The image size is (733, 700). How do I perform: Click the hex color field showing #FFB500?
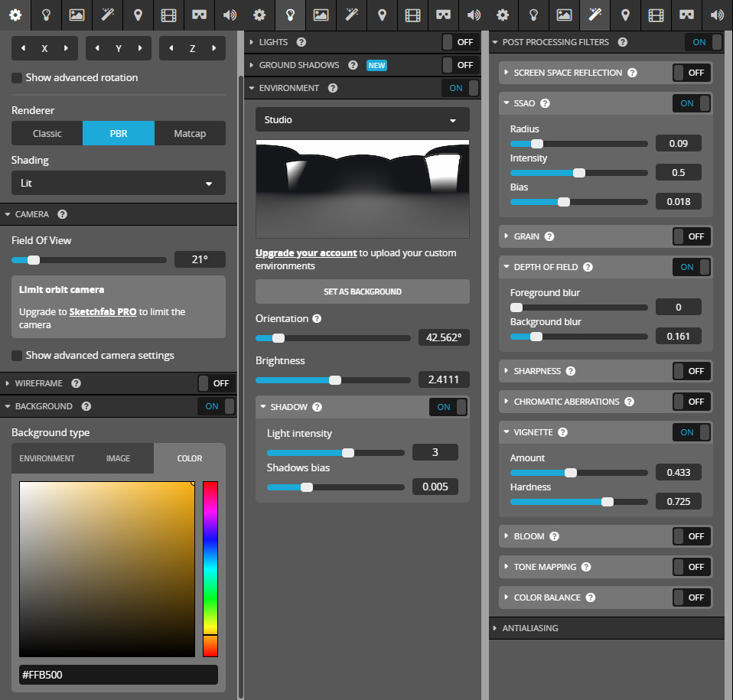pyautogui.click(x=118, y=675)
